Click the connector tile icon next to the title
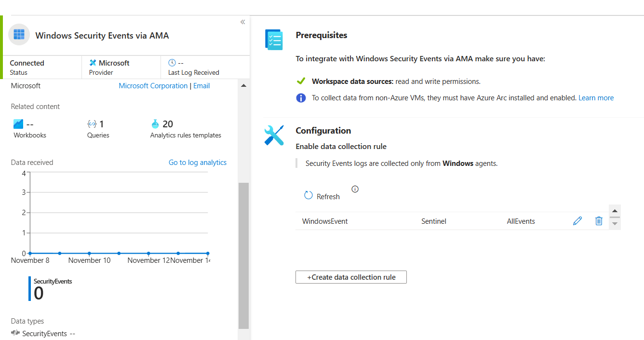644x340 pixels. 18,34
